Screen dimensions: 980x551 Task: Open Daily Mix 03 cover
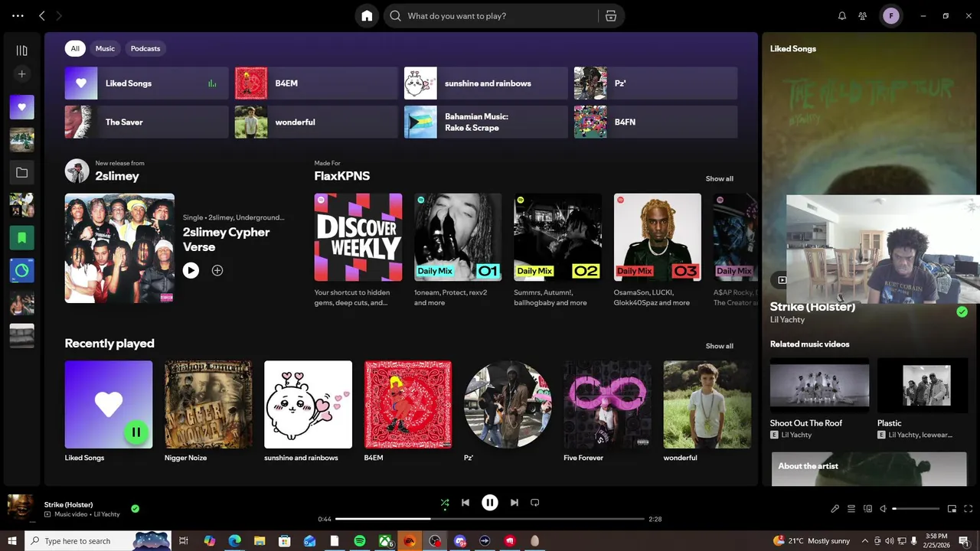tap(658, 237)
